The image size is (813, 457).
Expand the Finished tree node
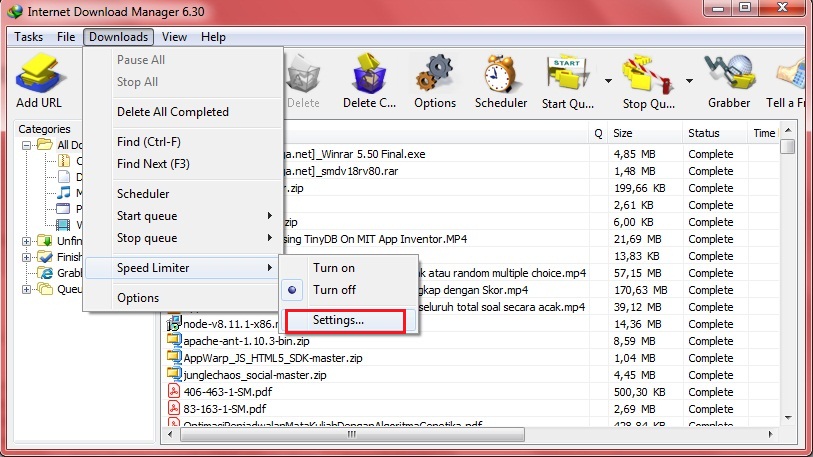(x=26, y=257)
